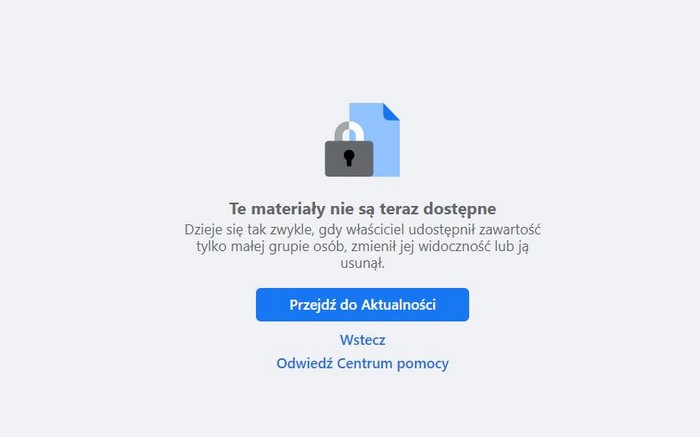
Task: Open the Odwiedź Centrum pomocy link
Action: click(362, 363)
